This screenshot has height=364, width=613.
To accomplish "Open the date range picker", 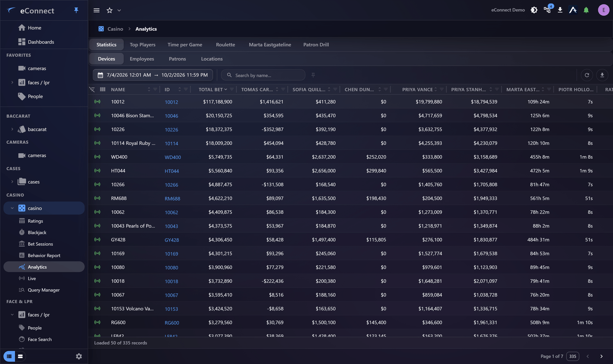I will pos(153,75).
